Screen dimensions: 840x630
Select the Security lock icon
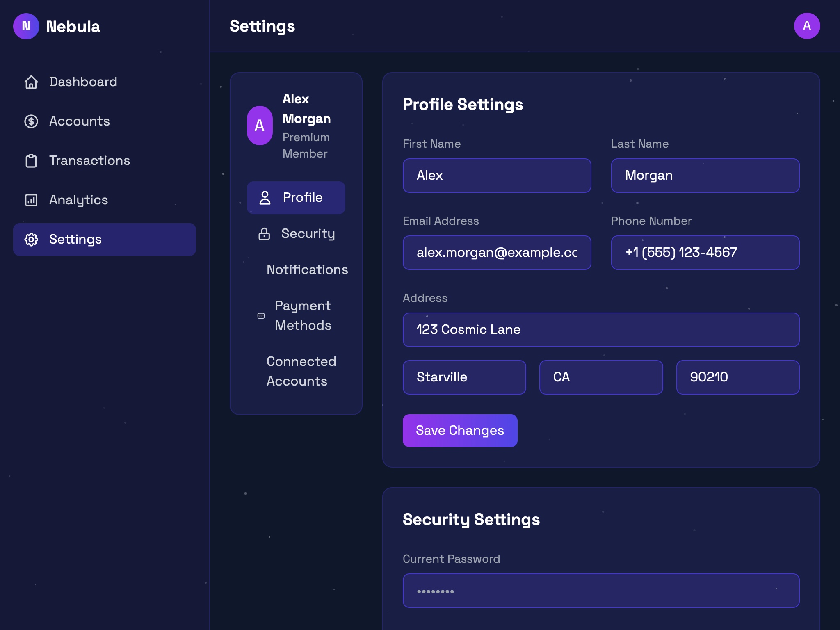[264, 234]
